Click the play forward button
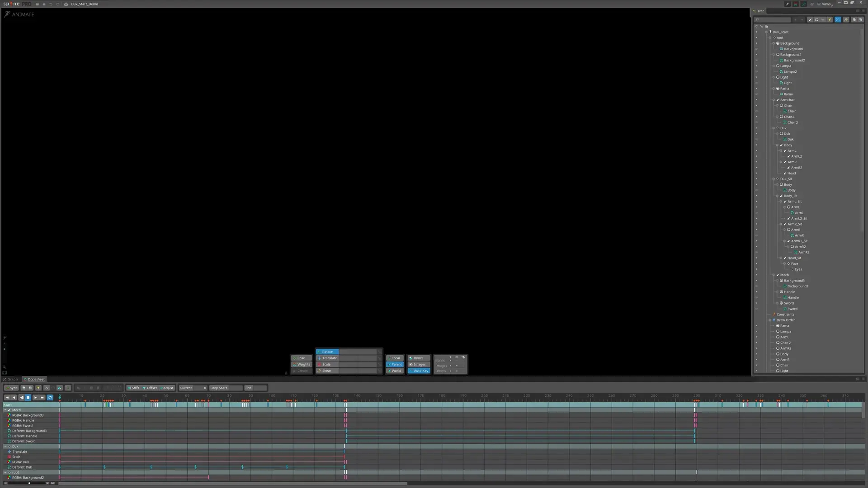 click(35, 398)
